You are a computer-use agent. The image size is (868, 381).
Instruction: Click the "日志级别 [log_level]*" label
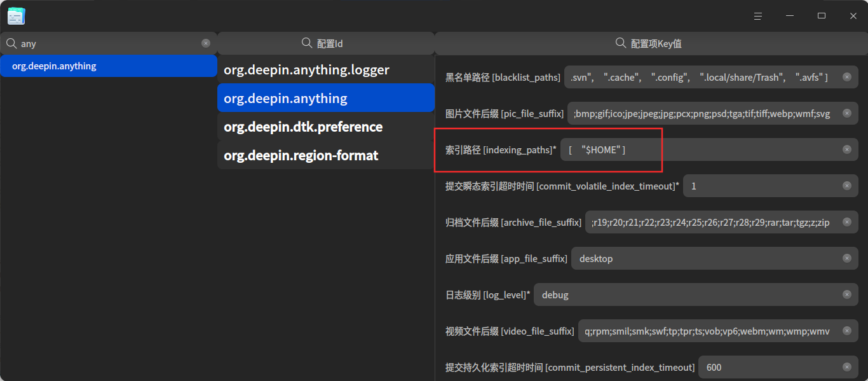click(487, 295)
